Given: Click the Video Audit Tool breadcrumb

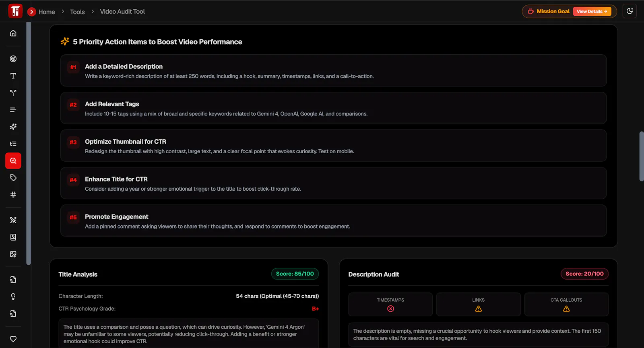Looking at the screenshot, I should (122, 12).
